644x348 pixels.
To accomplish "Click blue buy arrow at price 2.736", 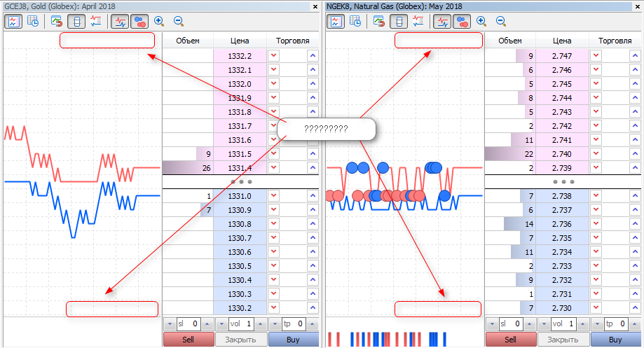I will [x=636, y=223].
